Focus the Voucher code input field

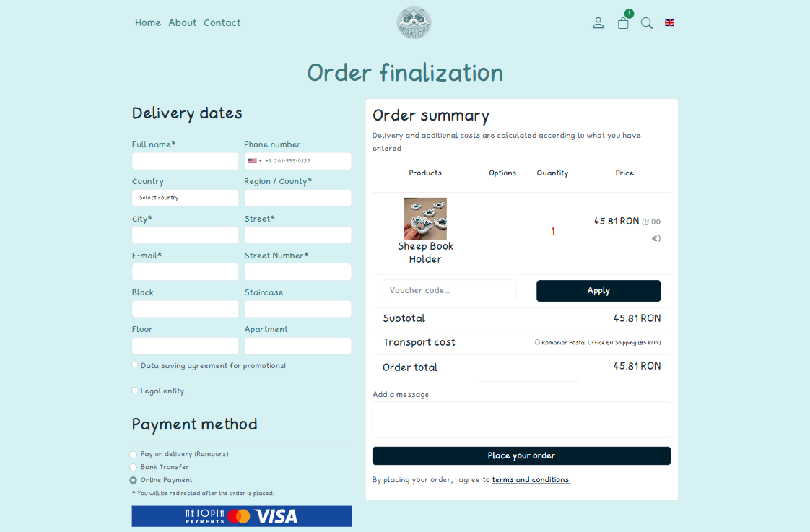449,291
